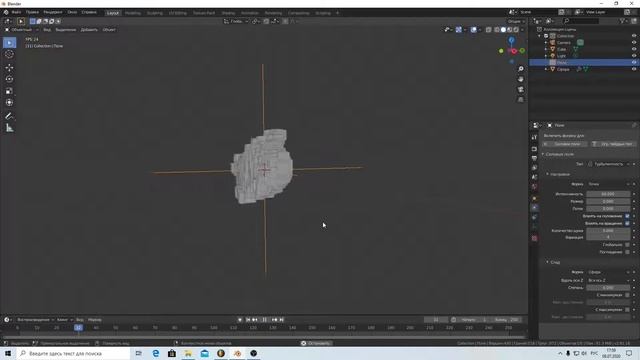The height and width of the screenshot is (360, 640).
Task: Switch to the Sculpting workspace tab
Action: pos(155,13)
